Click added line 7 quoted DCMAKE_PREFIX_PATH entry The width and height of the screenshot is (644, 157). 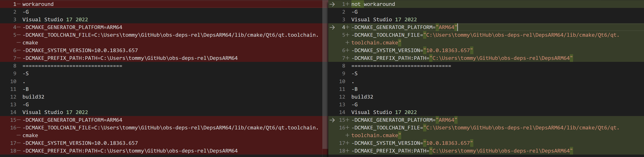coord(462,58)
